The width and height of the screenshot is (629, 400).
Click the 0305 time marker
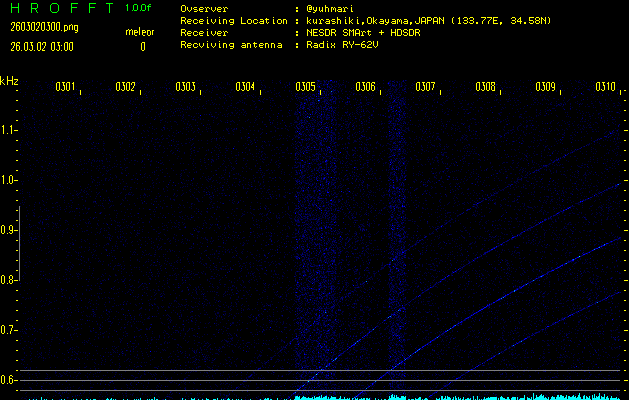305,87
